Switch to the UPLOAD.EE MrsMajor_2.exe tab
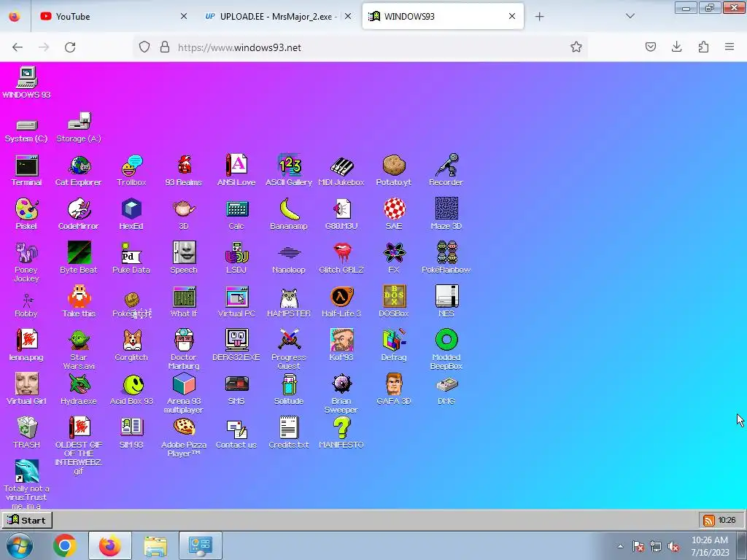Image resolution: width=747 pixels, height=560 pixels. point(278,16)
